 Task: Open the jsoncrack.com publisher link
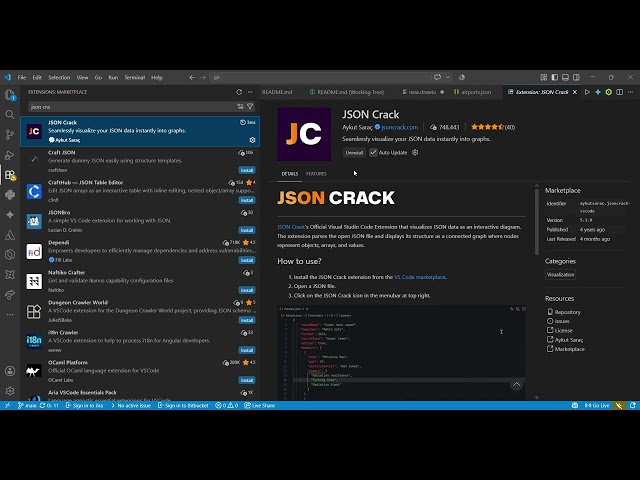(400, 127)
